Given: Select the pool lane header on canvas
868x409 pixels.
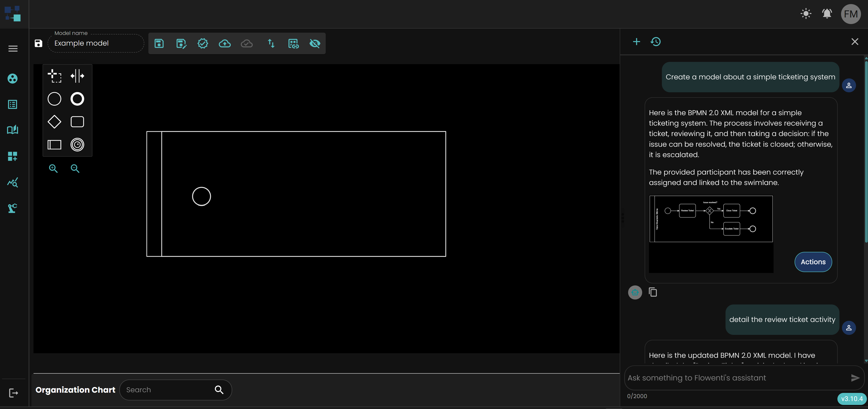Looking at the screenshot, I should [x=154, y=194].
